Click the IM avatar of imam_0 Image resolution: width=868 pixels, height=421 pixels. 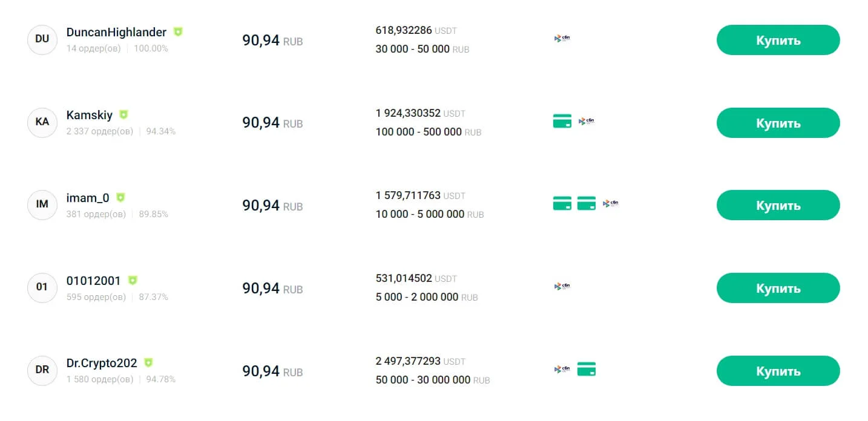point(42,204)
